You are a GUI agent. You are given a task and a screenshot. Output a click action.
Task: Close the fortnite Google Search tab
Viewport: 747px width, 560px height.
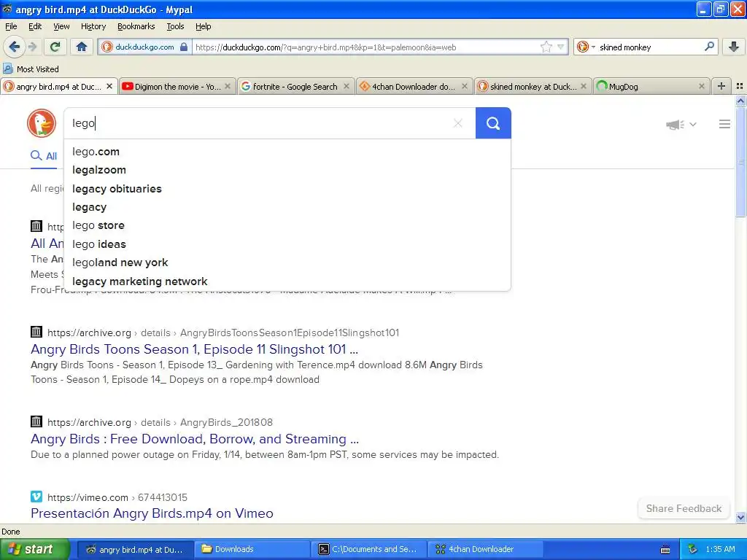(347, 86)
